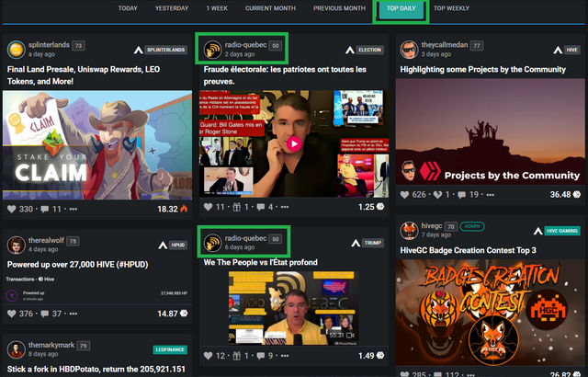
Task: Open comments on We The People post (9)
Action: pyautogui.click(x=261, y=356)
